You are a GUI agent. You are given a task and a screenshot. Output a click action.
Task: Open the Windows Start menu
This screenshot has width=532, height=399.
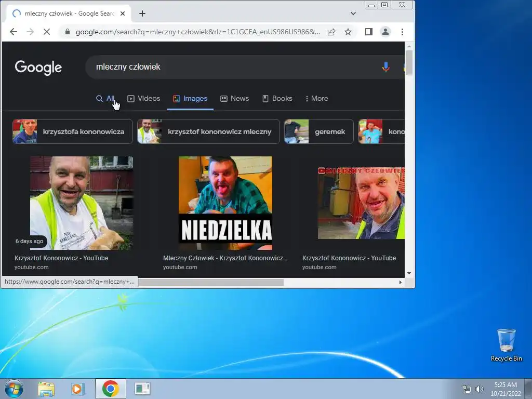[x=14, y=389]
